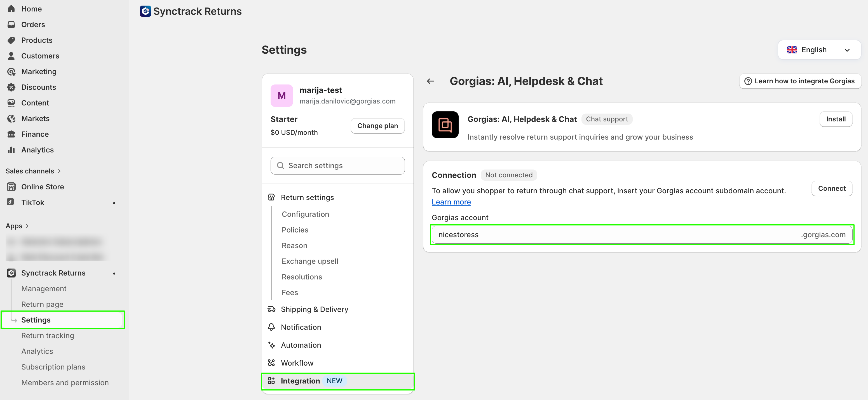This screenshot has height=400, width=868.
Task: Expand the Sales channels chevron
Action: (x=59, y=171)
